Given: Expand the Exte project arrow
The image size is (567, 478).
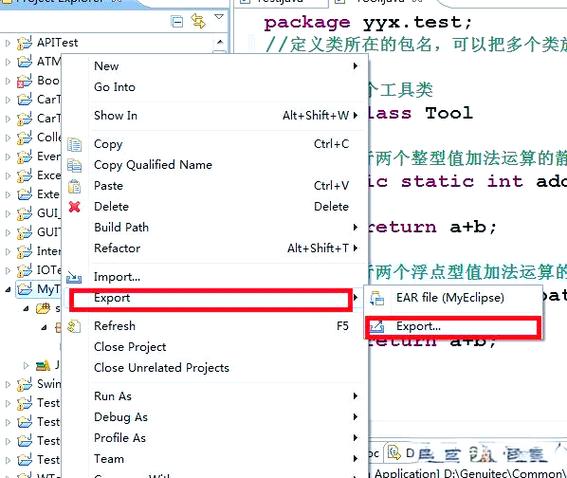Looking at the screenshot, I should [8, 195].
